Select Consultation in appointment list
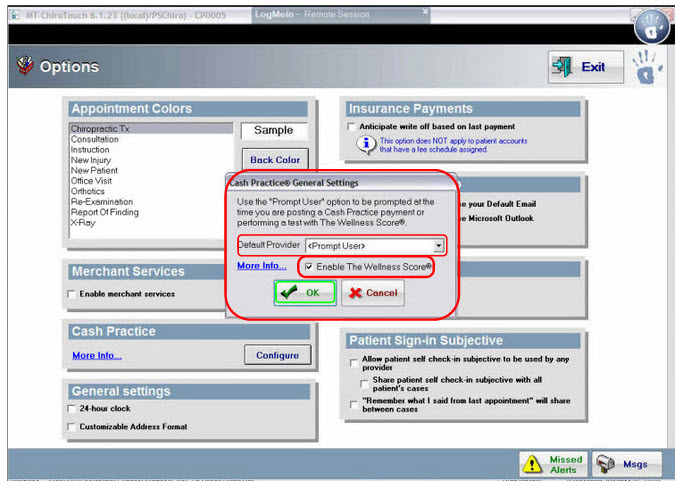Screen dimensions: 677x500 pos(151,139)
